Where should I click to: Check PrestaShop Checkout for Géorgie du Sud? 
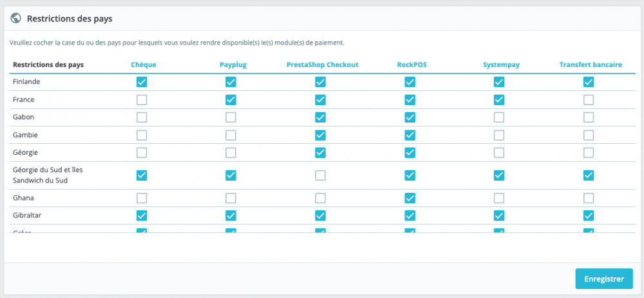[320, 175]
